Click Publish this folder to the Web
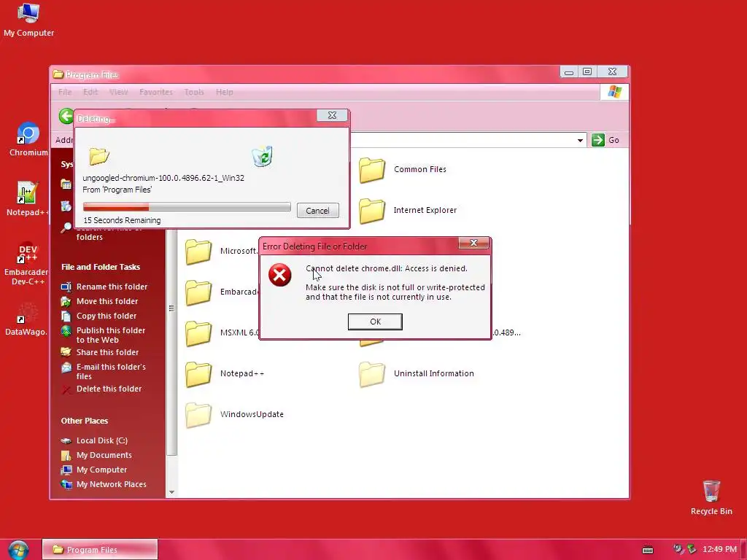The width and height of the screenshot is (747, 560). pos(104,335)
